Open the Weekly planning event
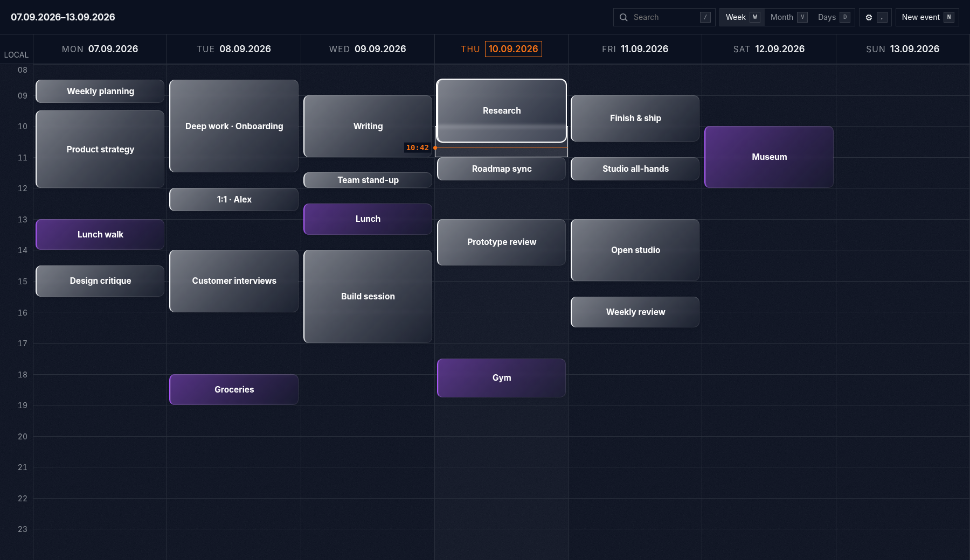 coord(100,91)
